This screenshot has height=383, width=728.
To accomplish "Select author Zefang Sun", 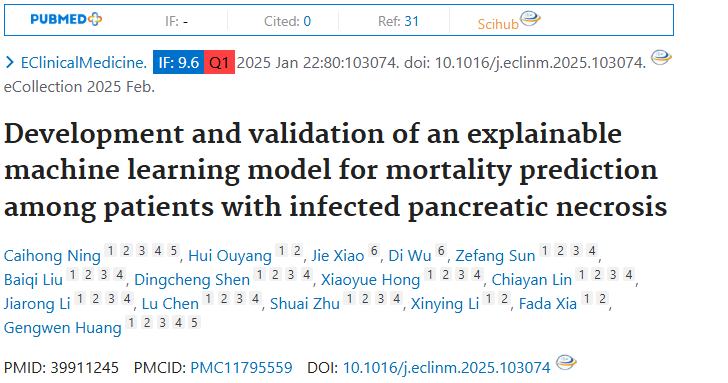I will (x=495, y=256).
